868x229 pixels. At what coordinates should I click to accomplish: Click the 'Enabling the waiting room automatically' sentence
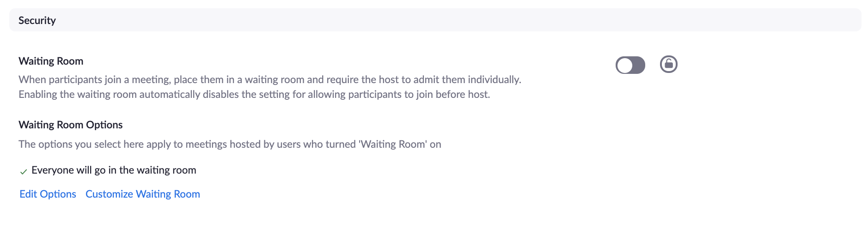click(254, 94)
